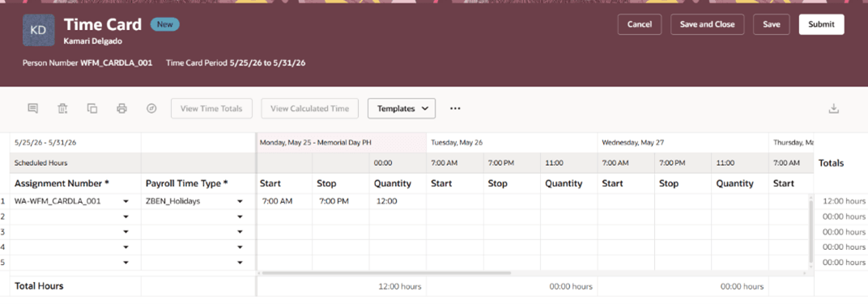Click Monday stop cell 7:00 PM

coord(341,202)
